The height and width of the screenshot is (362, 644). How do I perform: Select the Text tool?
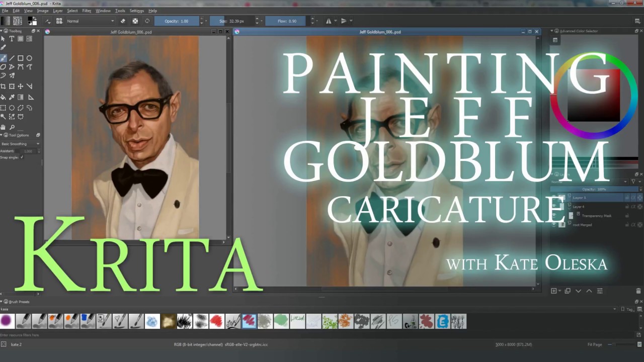11,38
